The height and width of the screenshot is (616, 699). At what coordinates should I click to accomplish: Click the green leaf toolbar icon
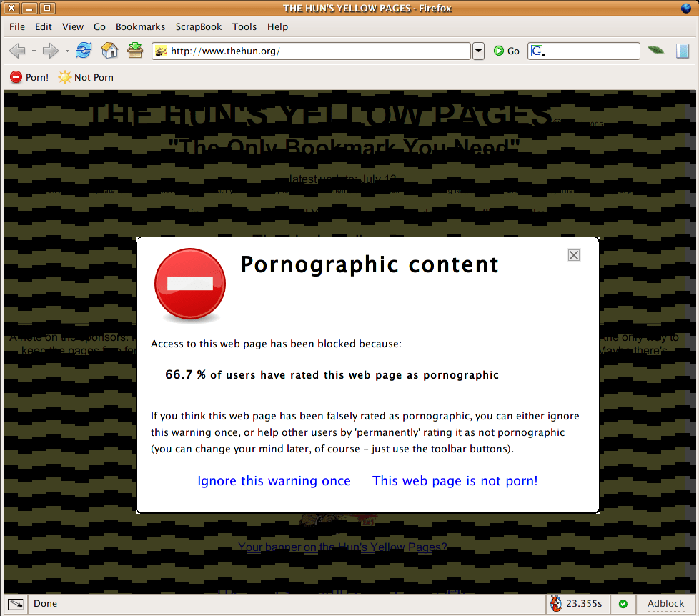[x=656, y=50]
